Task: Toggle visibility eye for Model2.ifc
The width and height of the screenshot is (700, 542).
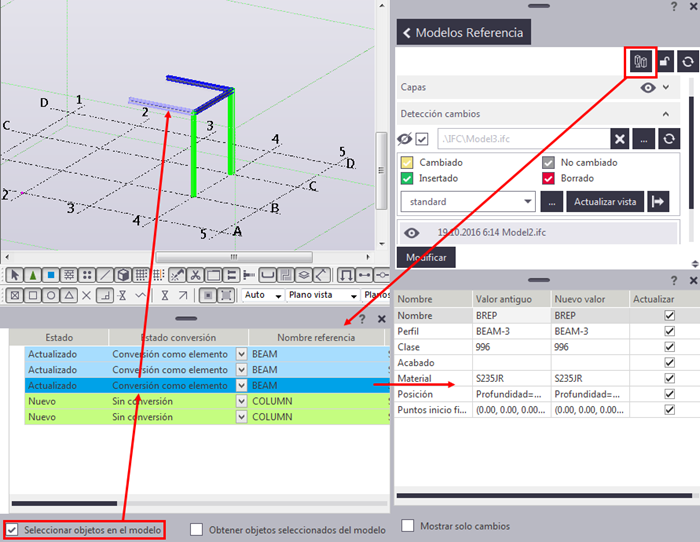Action: 410,232
